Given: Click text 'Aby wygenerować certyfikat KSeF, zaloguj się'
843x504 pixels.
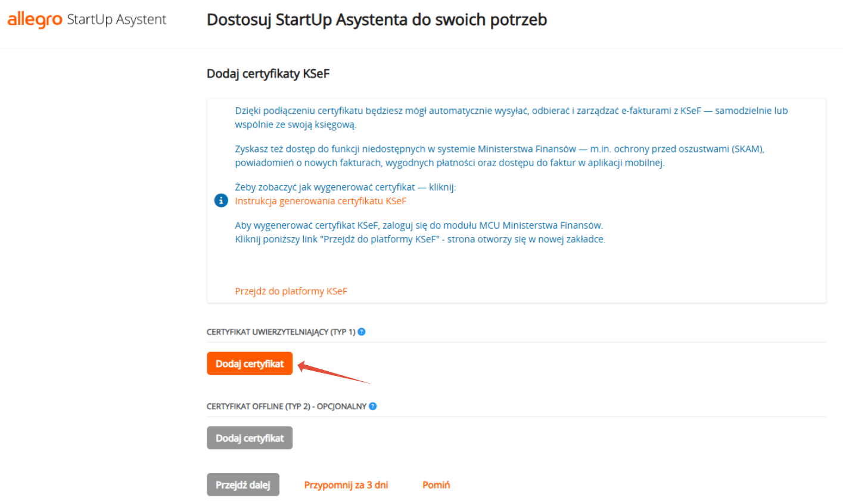Looking at the screenshot, I should pos(419,225).
